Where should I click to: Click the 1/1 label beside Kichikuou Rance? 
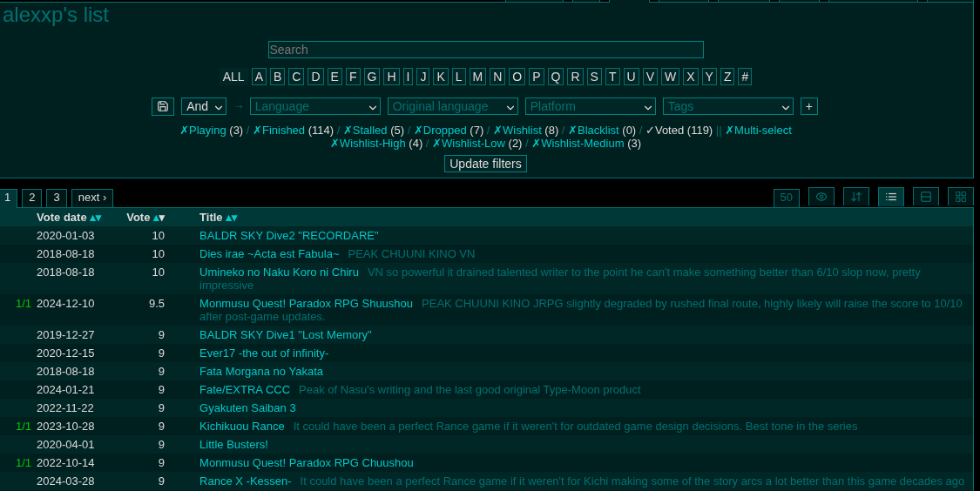pos(24,426)
